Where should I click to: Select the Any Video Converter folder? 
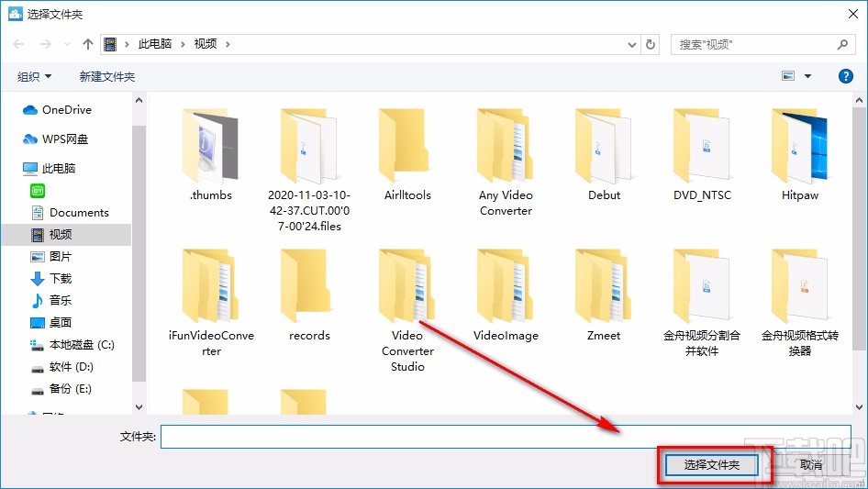pos(506,162)
